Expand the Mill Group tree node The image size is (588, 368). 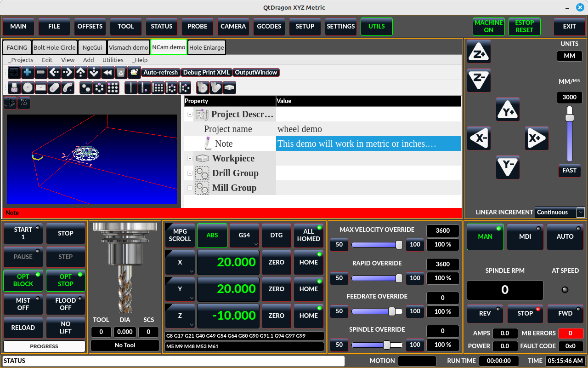(x=190, y=188)
